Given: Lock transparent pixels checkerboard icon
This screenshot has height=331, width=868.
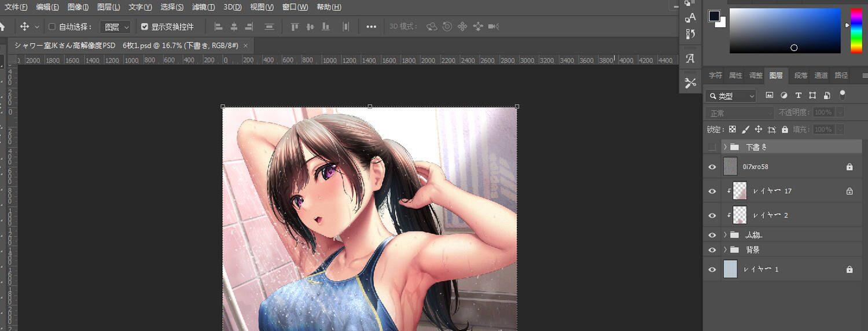Looking at the screenshot, I should pos(733,130).
